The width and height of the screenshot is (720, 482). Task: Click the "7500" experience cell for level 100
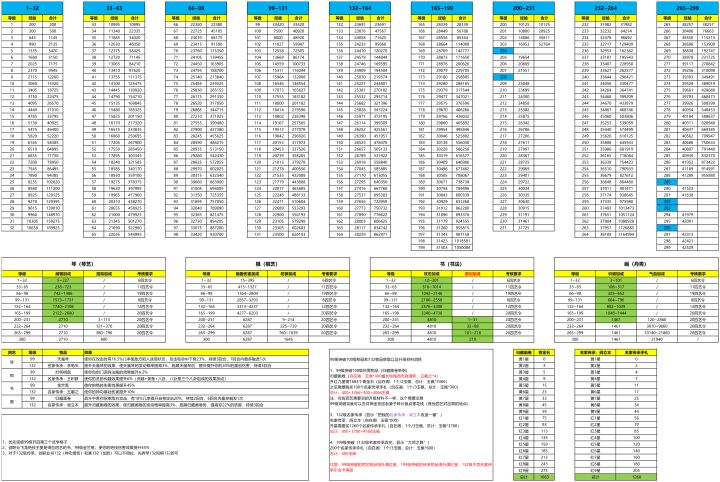coord(278,31)
